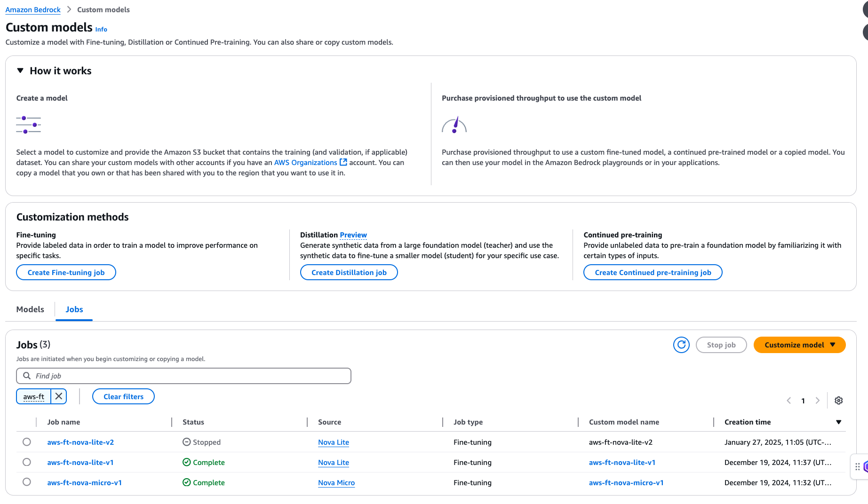Click the external link icon beside AWS Organizations
This screenshot has height=504, width=868.
coord(343,162)
